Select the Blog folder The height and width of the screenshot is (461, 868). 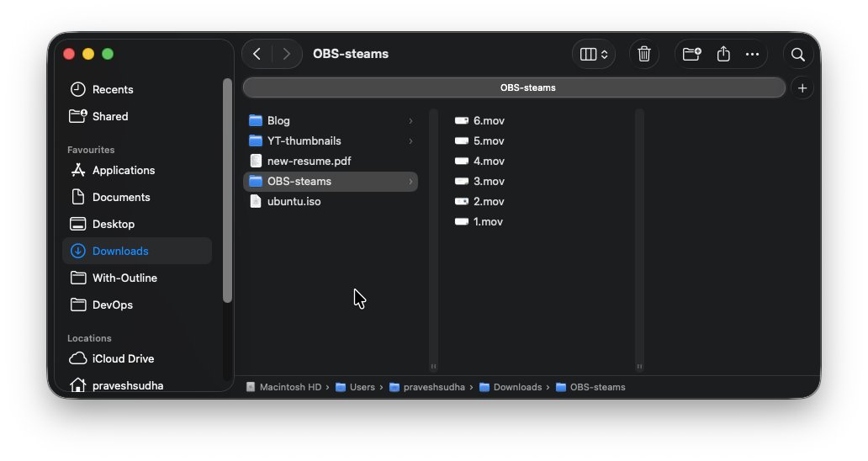click(331, 120)
